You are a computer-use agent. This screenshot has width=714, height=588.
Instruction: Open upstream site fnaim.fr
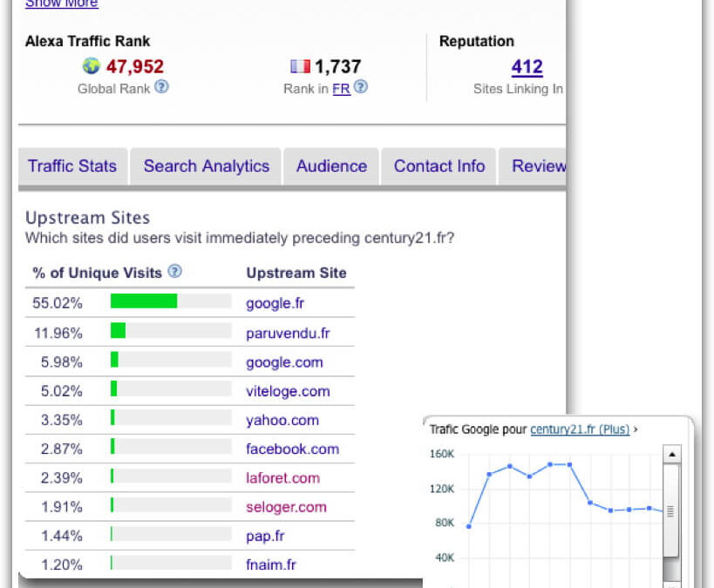tap(271, 564)
